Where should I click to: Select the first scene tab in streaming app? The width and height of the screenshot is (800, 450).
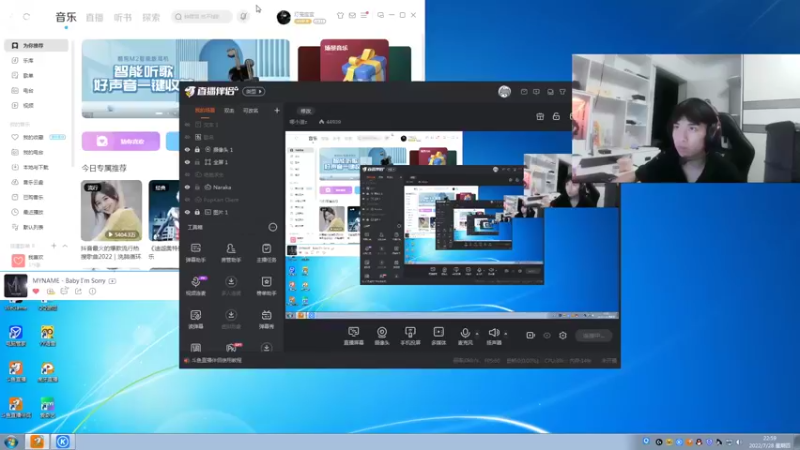[x=205, y=110]
